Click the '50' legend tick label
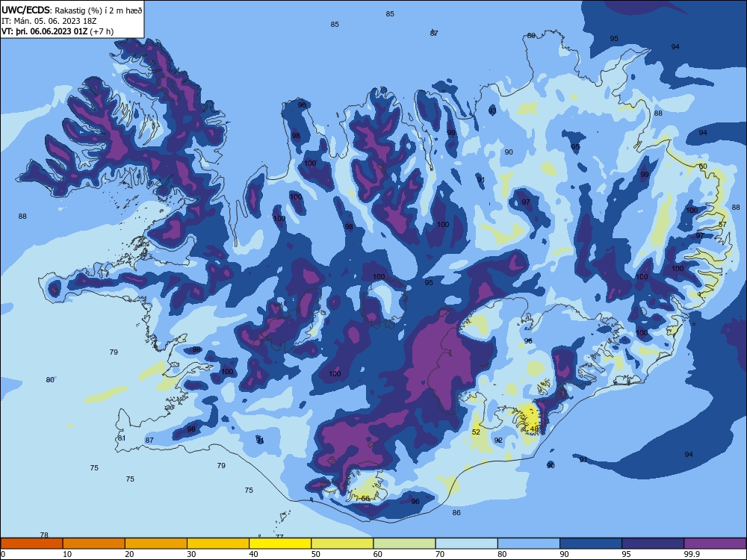This screenshot has height=560, width=747. click(316, 554)
